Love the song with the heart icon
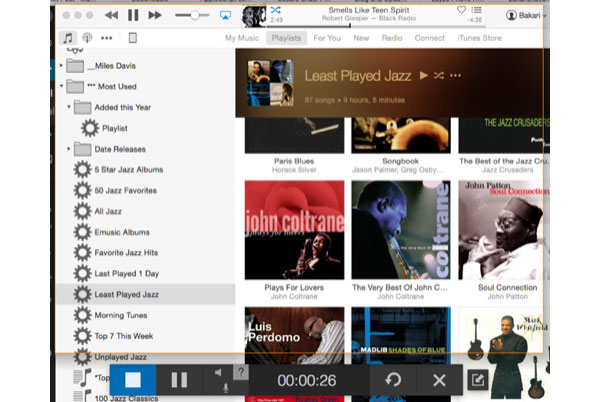 (461, 10)
